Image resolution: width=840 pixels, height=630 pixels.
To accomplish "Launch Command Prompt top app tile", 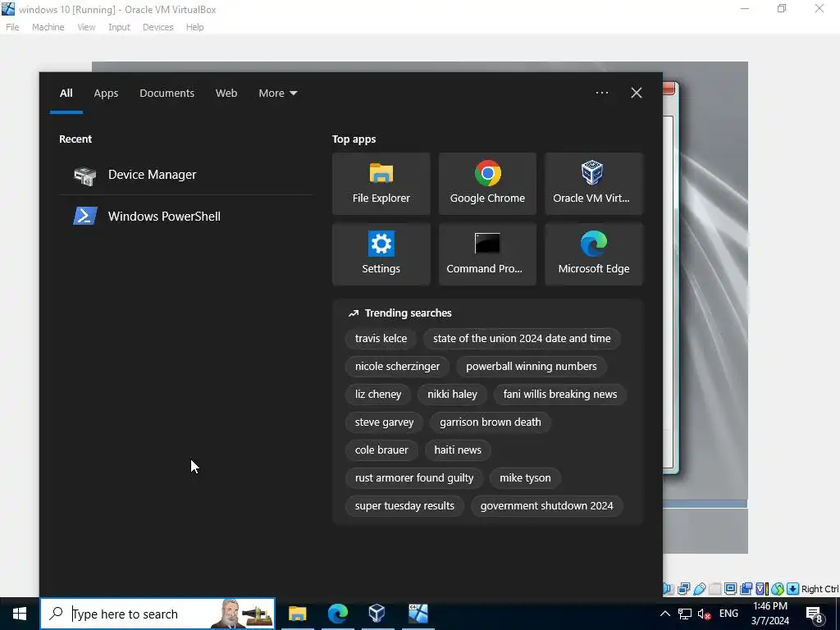I will (487, 254).
